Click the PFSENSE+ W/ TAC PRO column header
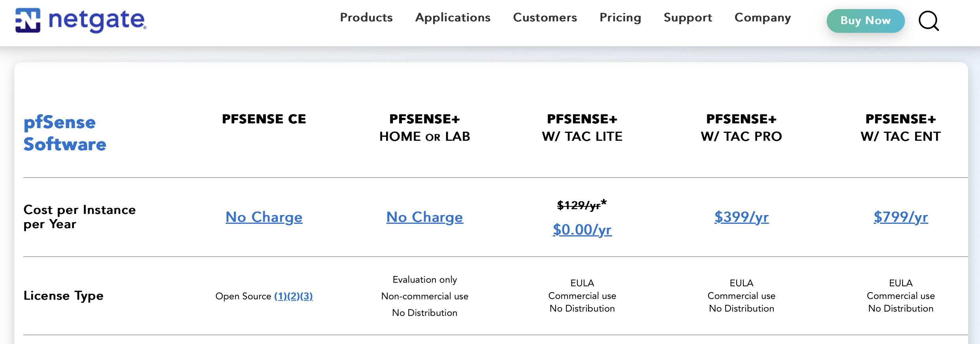Viewport: 980px width, 344px height. tap(742, 128)
